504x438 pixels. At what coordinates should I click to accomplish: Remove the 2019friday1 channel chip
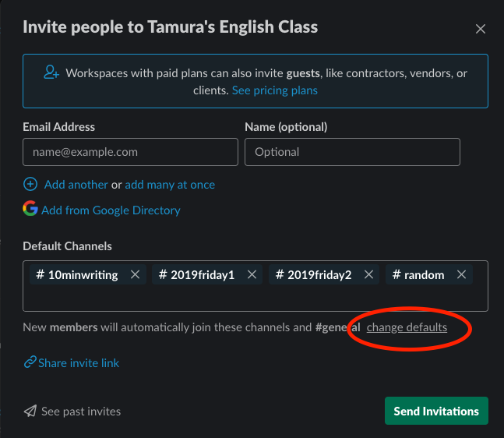tap(252, 274)
